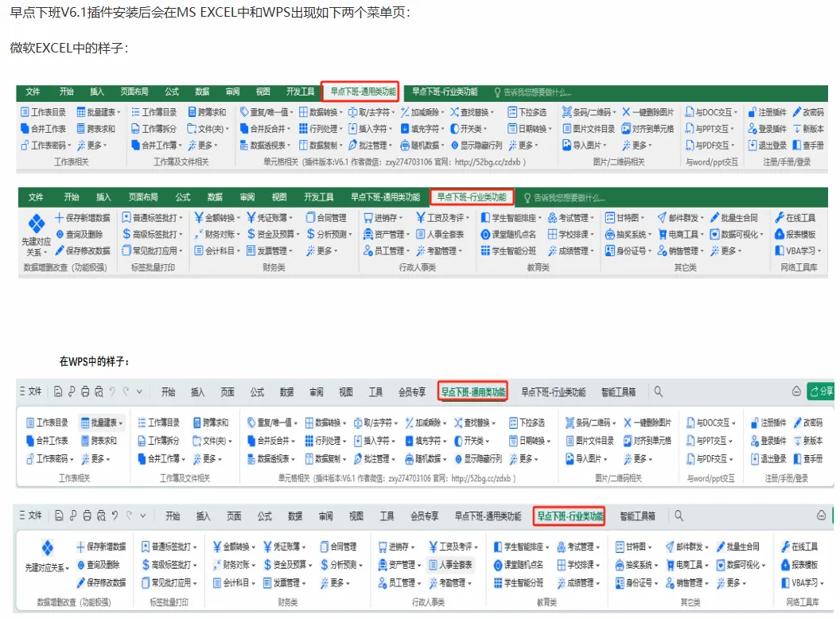Screen dimensions: 840x619
Task: Open 行列处理 dropdown in WPS 通用类 ribbon
Action: click(325, 441)
